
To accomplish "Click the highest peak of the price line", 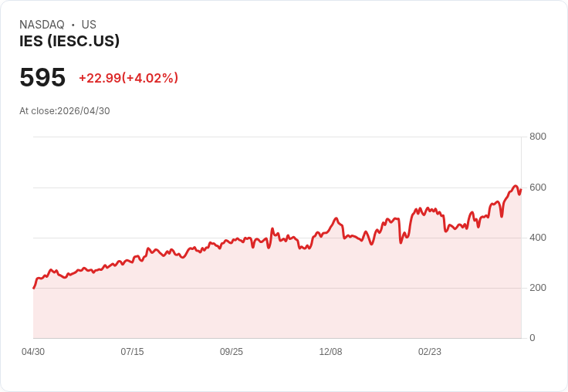I will 515,186.
